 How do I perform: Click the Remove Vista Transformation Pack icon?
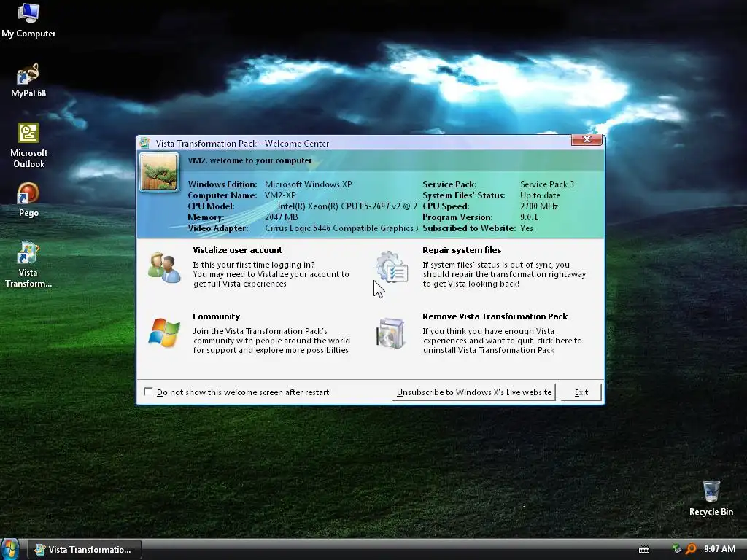coord(391,333)
